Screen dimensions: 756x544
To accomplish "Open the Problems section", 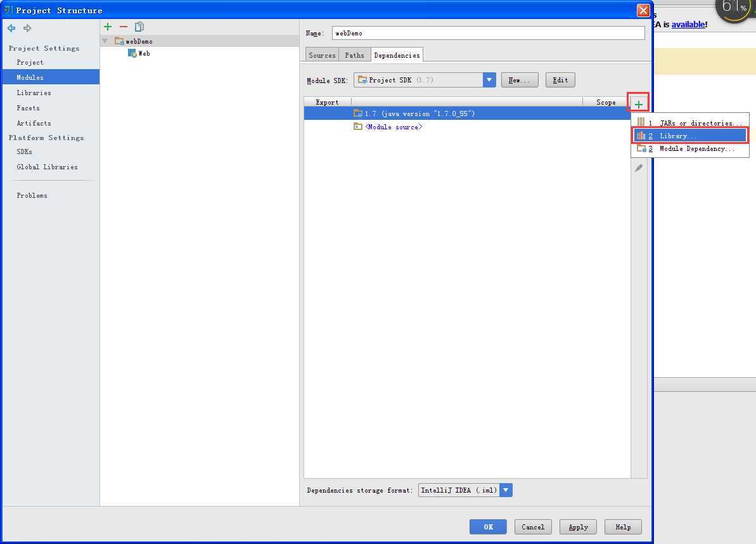I will click(x=32, y=195).
